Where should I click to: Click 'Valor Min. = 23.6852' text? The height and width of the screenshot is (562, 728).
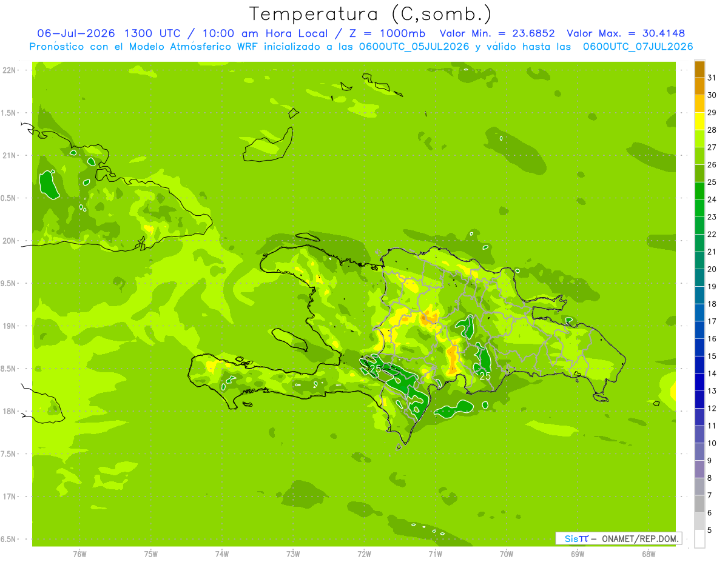pos(499,33)
